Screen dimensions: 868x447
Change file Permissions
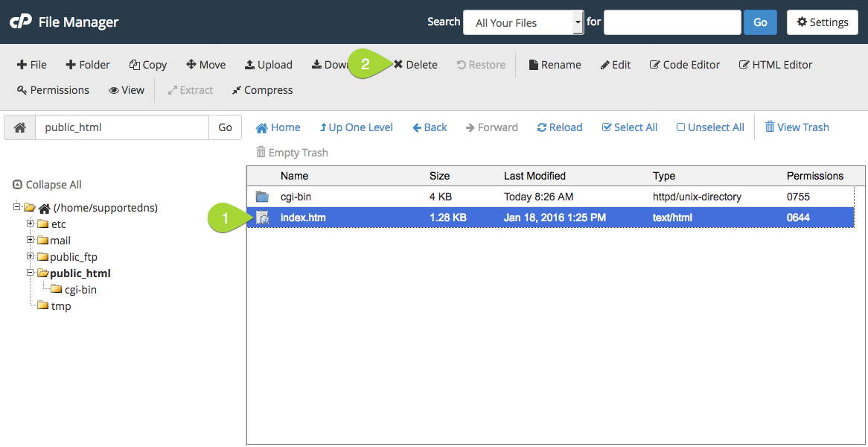pyautogui.click(x=53, y=89)
